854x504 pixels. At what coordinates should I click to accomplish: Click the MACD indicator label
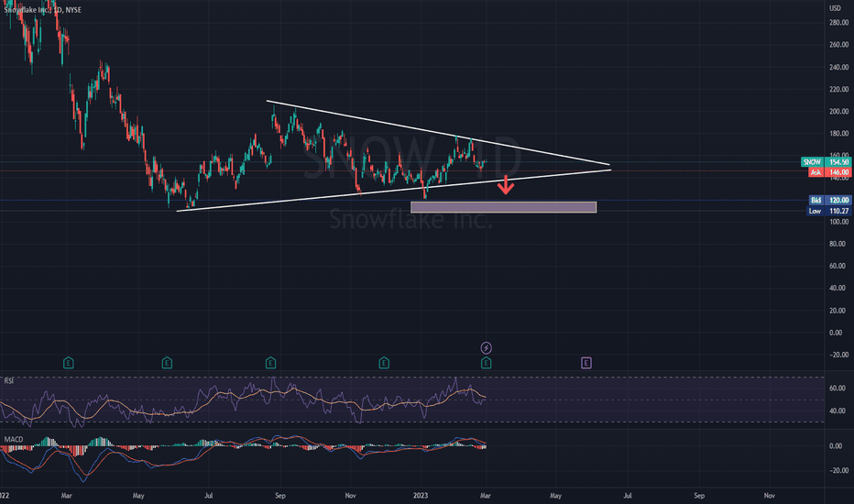14,439
